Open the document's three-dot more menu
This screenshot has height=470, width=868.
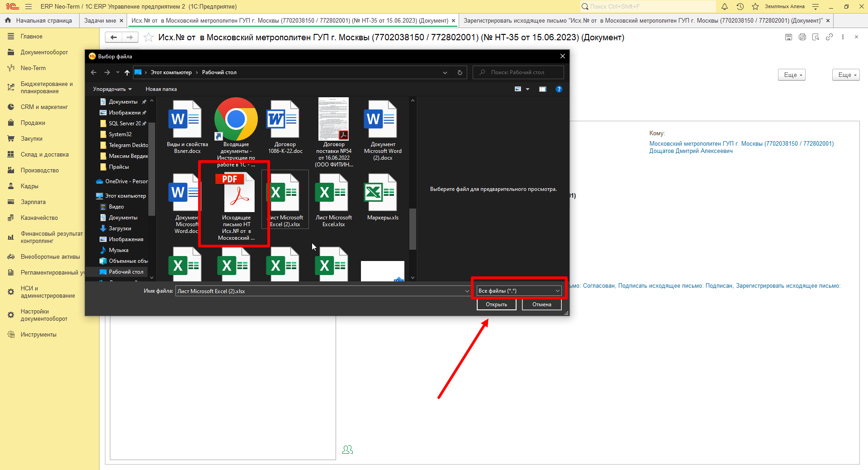[x=843, y=37]
